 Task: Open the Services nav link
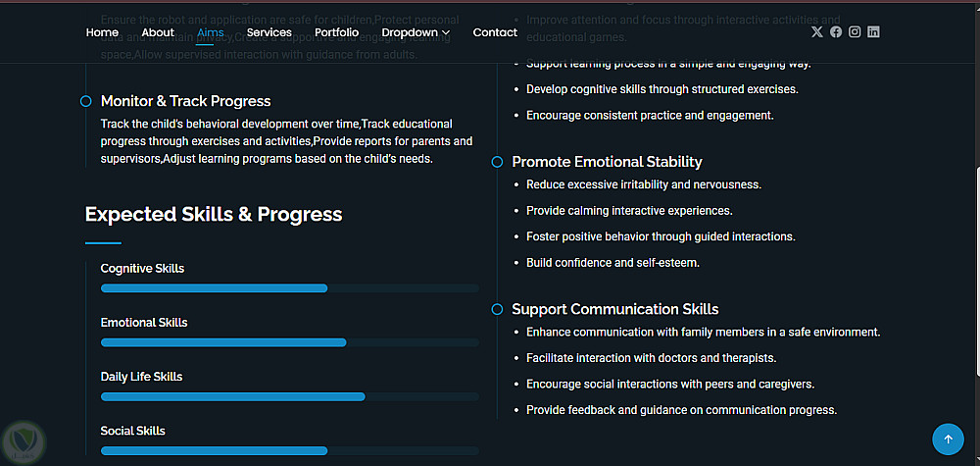click(269, 32)
